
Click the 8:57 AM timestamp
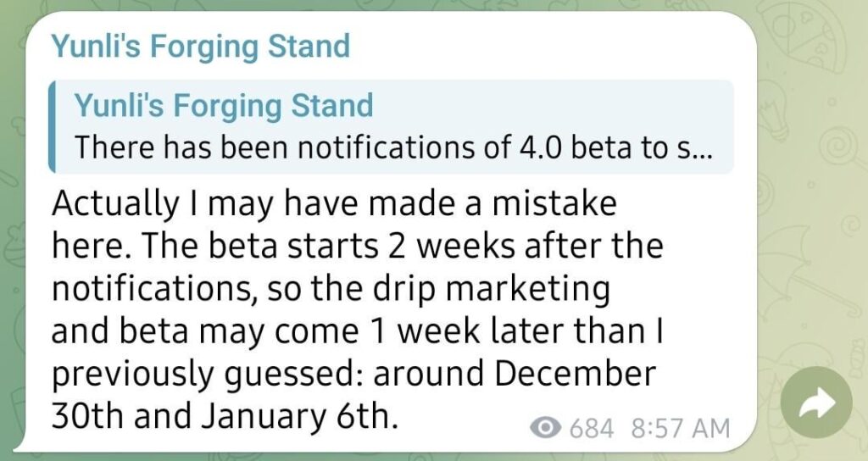pos(680,429)
